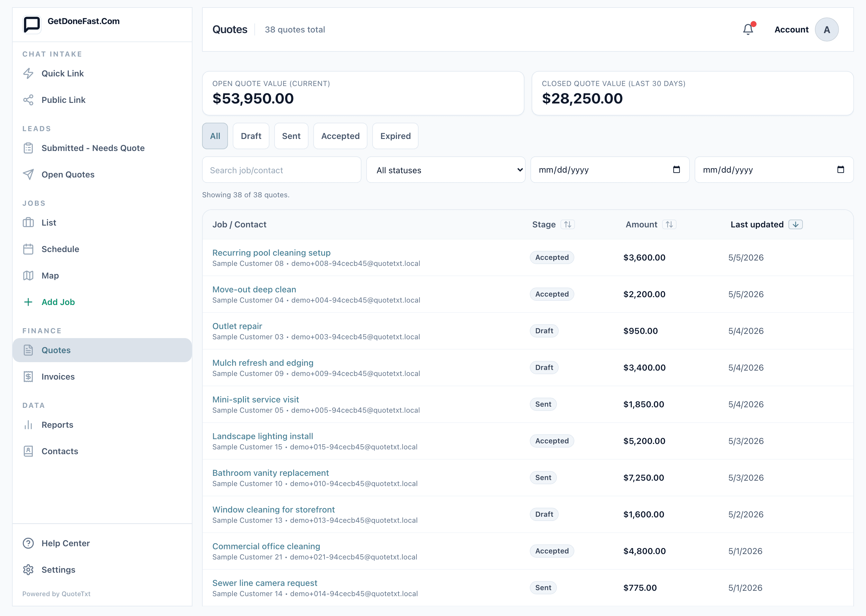
Task: Click Sent badge on Bathroom vanity row
Action: click(x=543, y=478)
